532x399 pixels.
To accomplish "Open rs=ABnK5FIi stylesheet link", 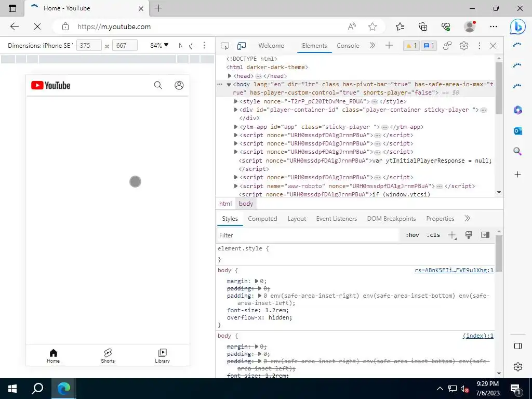I will point(454,270).
